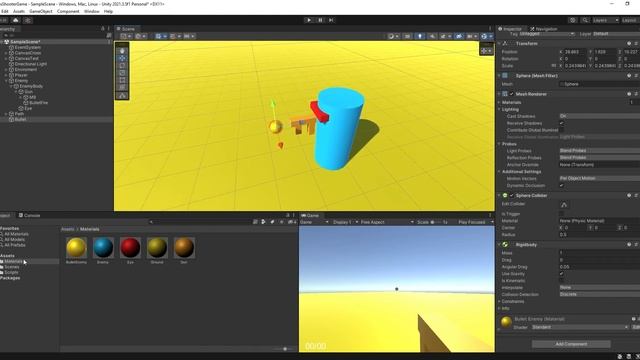The width and height of the screenshot is (640, 360).
Task: Click the Pause button in top toolbar
Action: coord(320,20)
